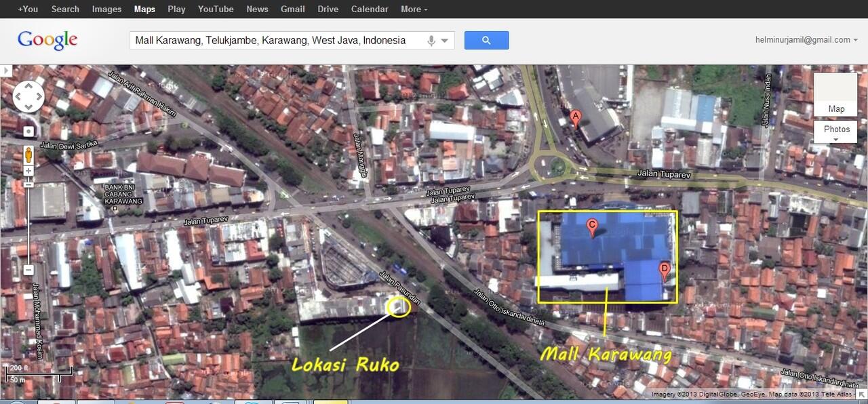Pan the map right with the arrow
Image resolution: width=868 pixels, height=404 pixels.
click(x=39, y=97)
